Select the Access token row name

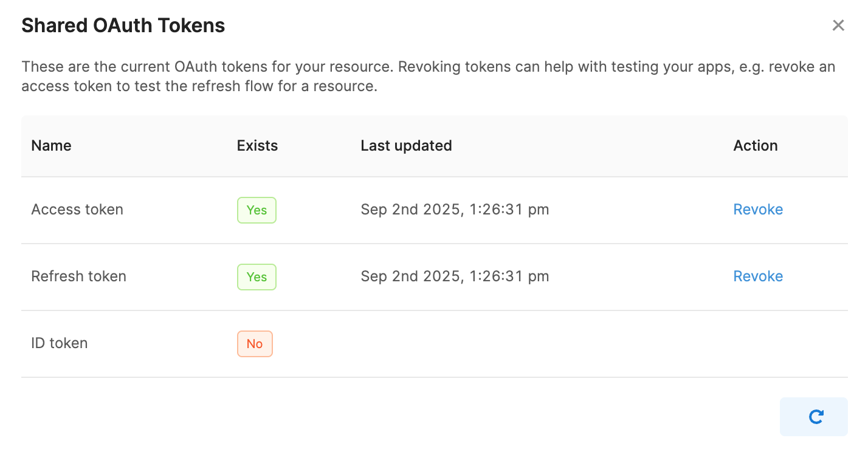pyautogui.click(x=77, y=210)
